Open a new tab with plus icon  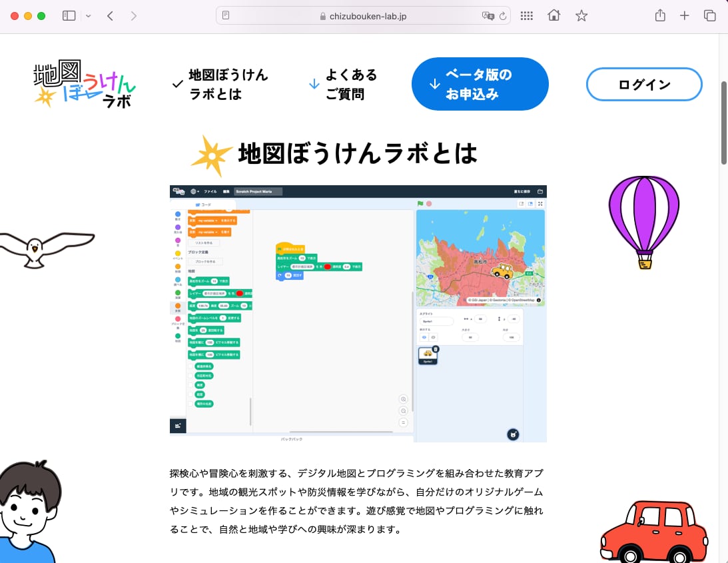tap(684, 16)
